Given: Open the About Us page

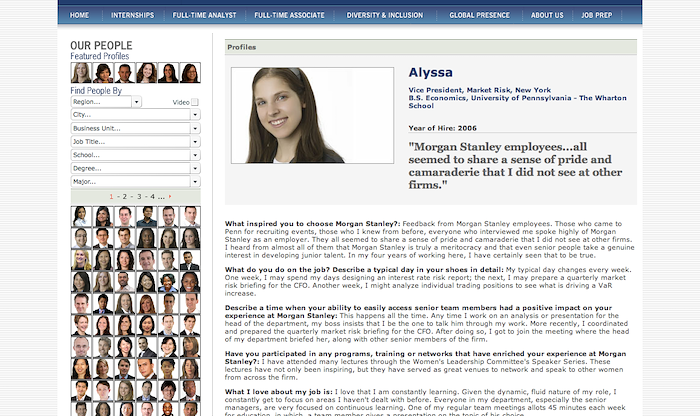Looking at the screenshot, I should click(547, 15).
